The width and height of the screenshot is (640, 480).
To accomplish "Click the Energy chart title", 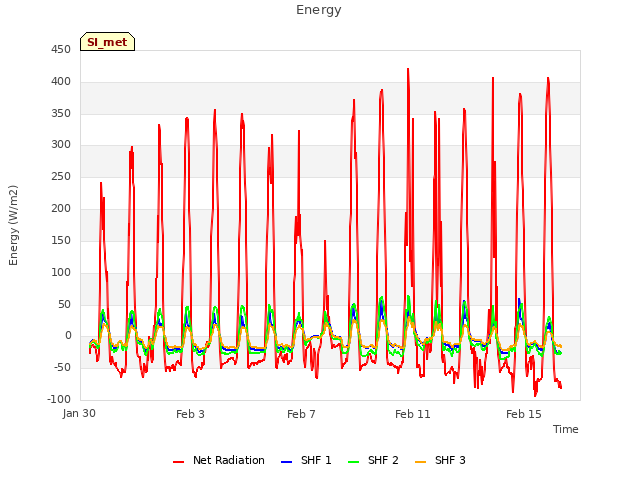I will coord(319,10).
